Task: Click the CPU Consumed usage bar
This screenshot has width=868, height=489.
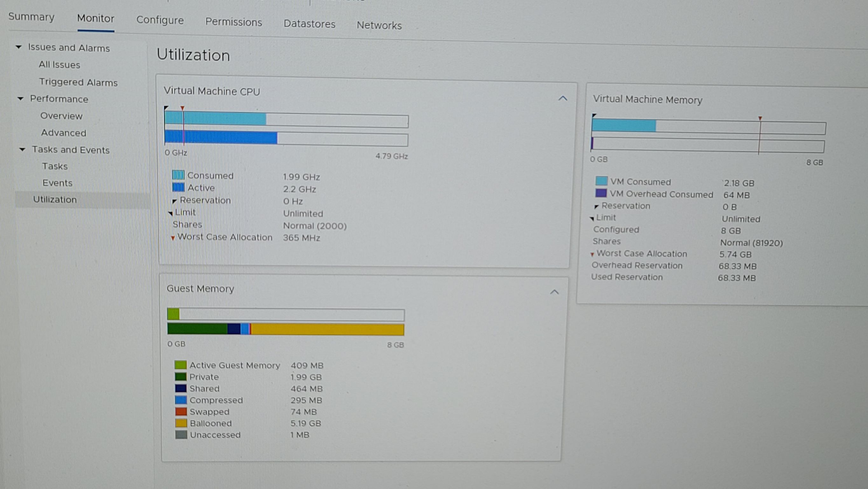Action: (x=215, y=118)
